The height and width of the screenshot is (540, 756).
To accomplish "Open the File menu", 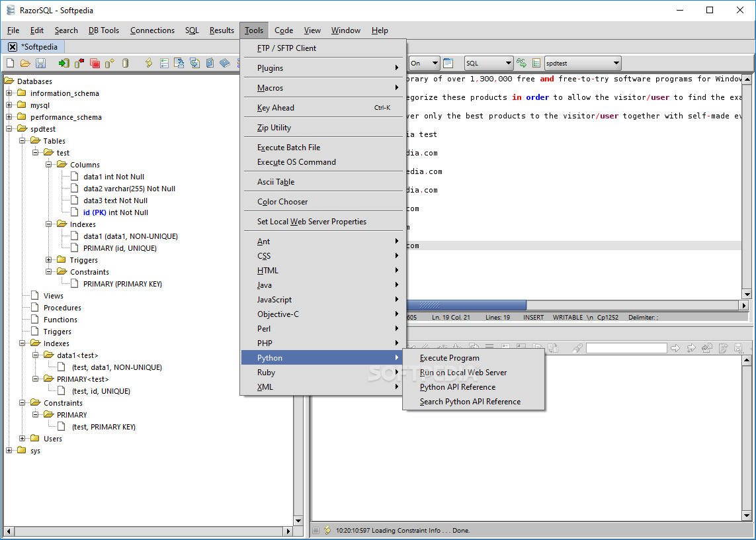I will click(x=13, y=30).
